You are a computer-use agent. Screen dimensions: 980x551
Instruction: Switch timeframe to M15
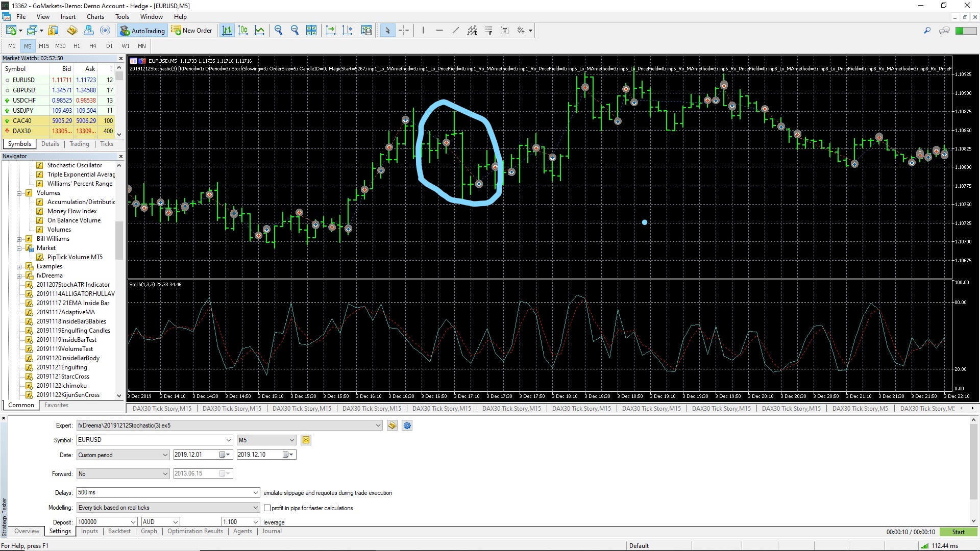[x=44, y=46]
